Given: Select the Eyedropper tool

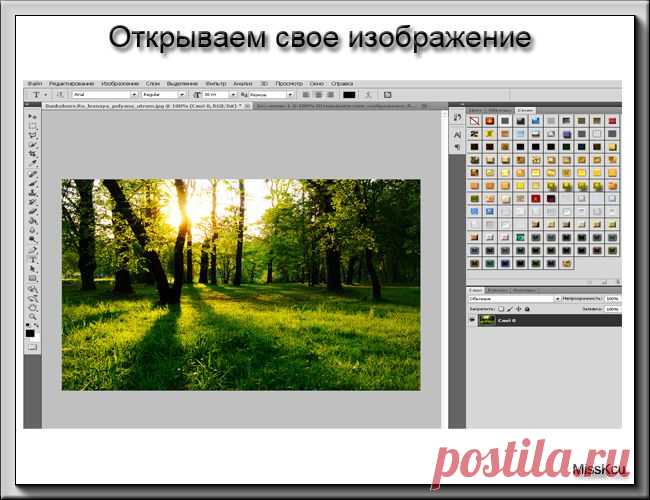Looking at the screenshot, I should click(32, 163).
